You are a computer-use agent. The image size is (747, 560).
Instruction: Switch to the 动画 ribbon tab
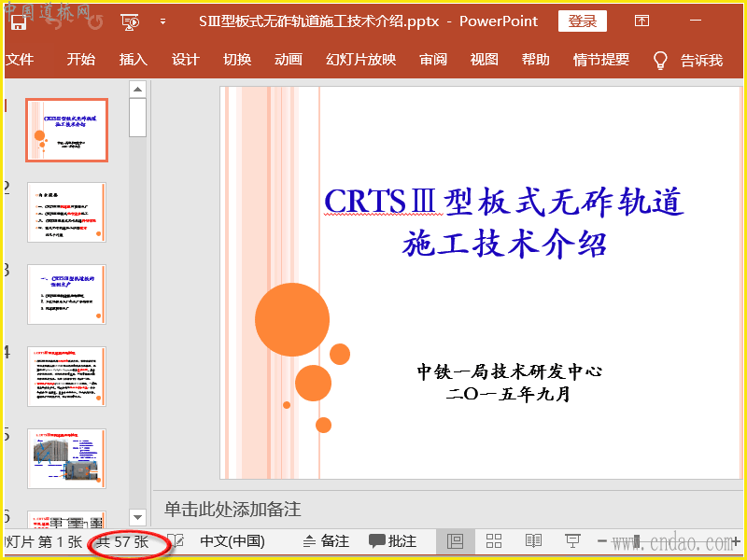pyautogui.click(x=289, y=60)
